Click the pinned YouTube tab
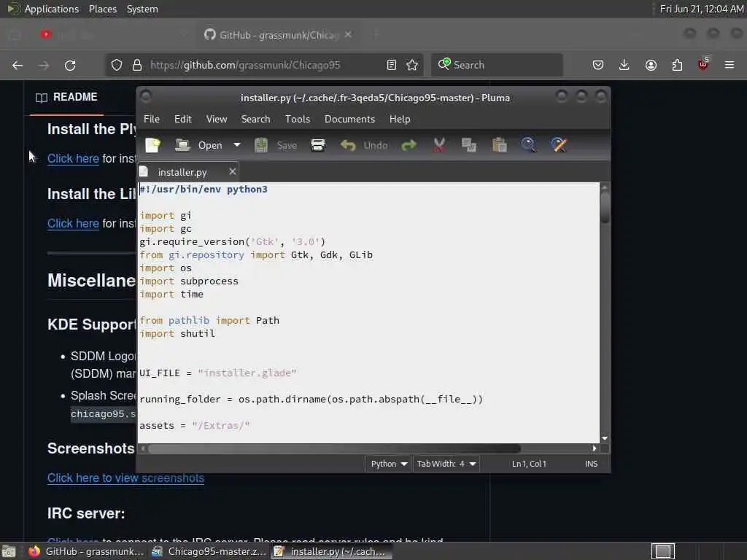Viewport: 747px width, 560px height. (x=46, y=35)
